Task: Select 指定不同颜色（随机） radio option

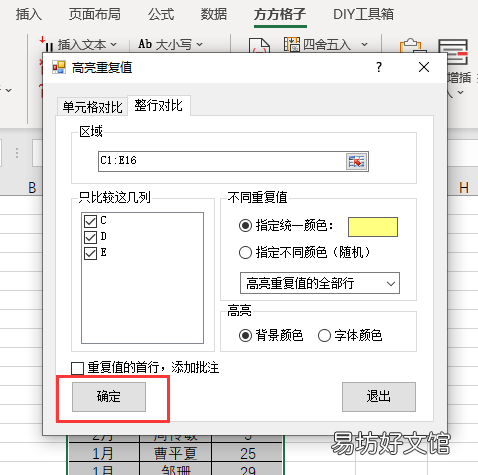Action: click(x=245, y=252)
